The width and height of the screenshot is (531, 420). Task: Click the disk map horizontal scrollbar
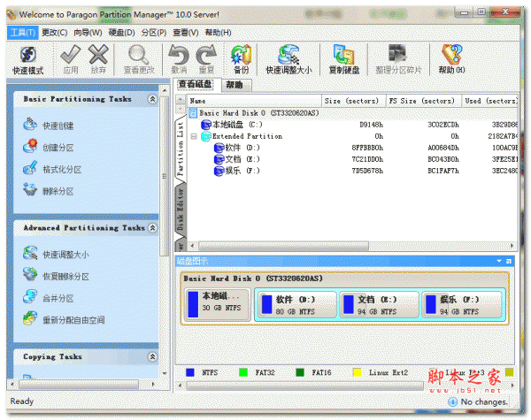[x=304, y=386]
